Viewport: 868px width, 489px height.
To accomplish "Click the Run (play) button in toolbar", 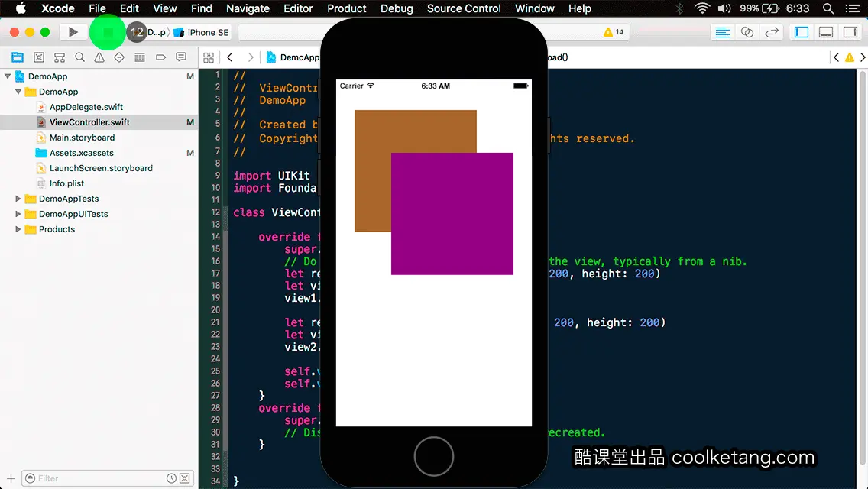I will (x=73, y=32).
